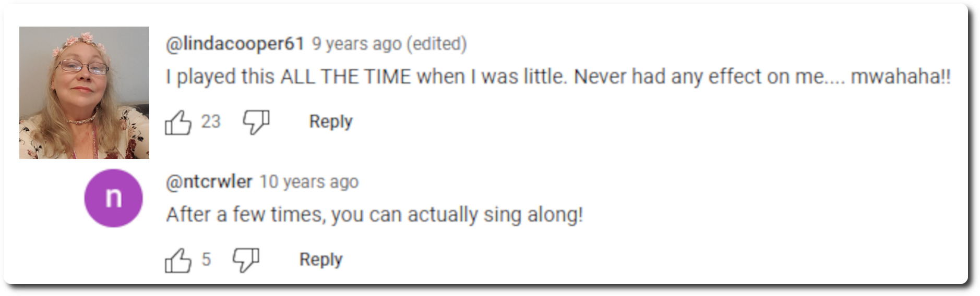Click the '10 years ago' timestamp

(x=309, y=181)
